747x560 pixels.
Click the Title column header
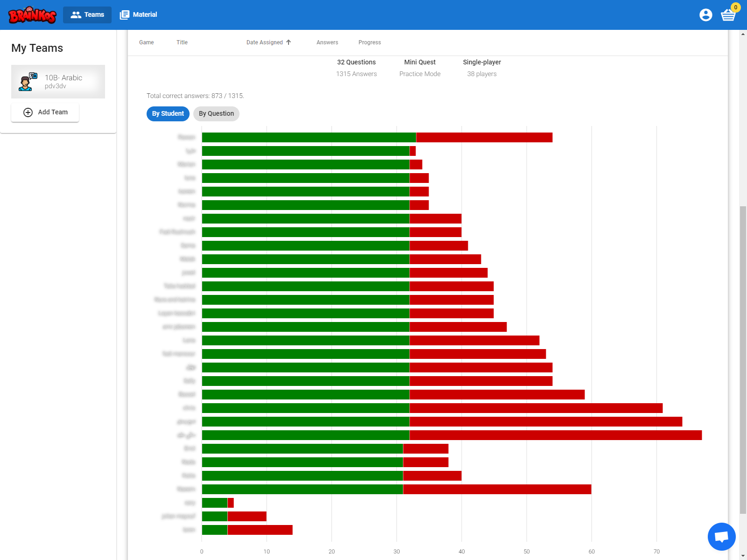[182, 42]
